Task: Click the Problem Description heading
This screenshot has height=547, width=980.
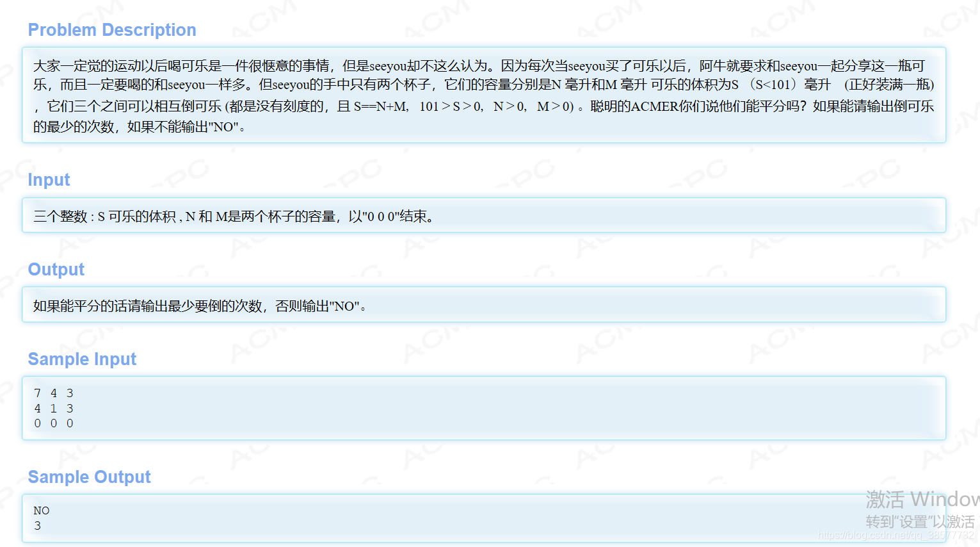Action: pyautogui.click(x=112, y=30)
